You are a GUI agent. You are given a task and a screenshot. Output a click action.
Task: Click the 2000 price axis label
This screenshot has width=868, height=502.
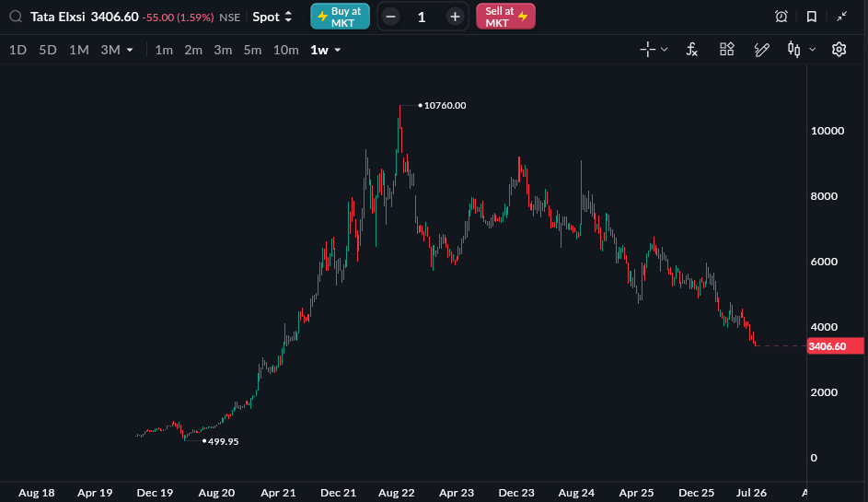tap(824, 392)
